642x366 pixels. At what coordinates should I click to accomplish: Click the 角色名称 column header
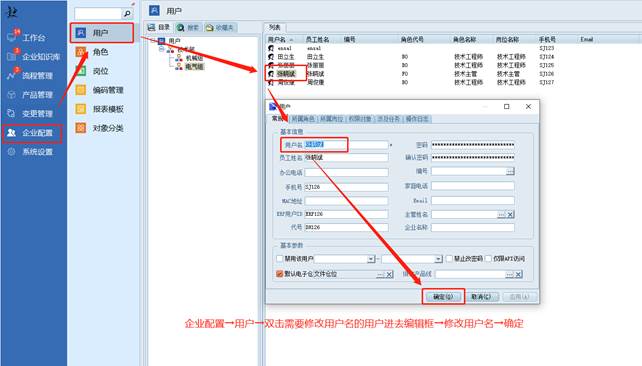(464, 39)
